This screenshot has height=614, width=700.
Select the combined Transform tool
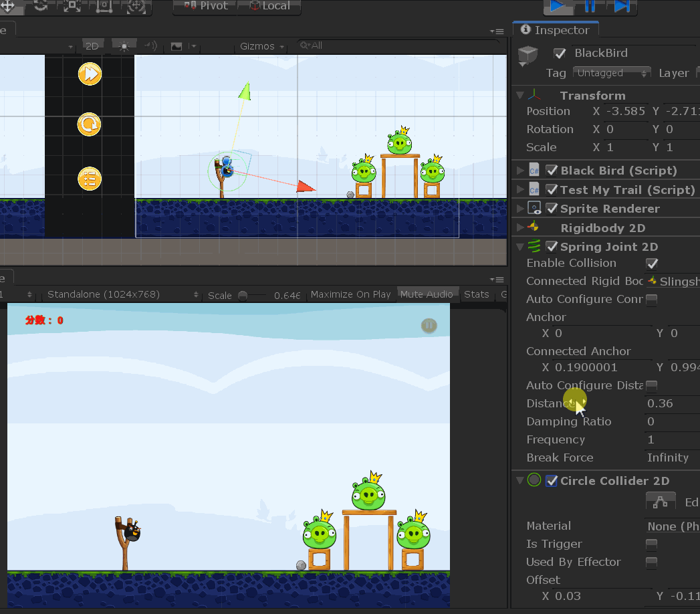click(136, 5)
